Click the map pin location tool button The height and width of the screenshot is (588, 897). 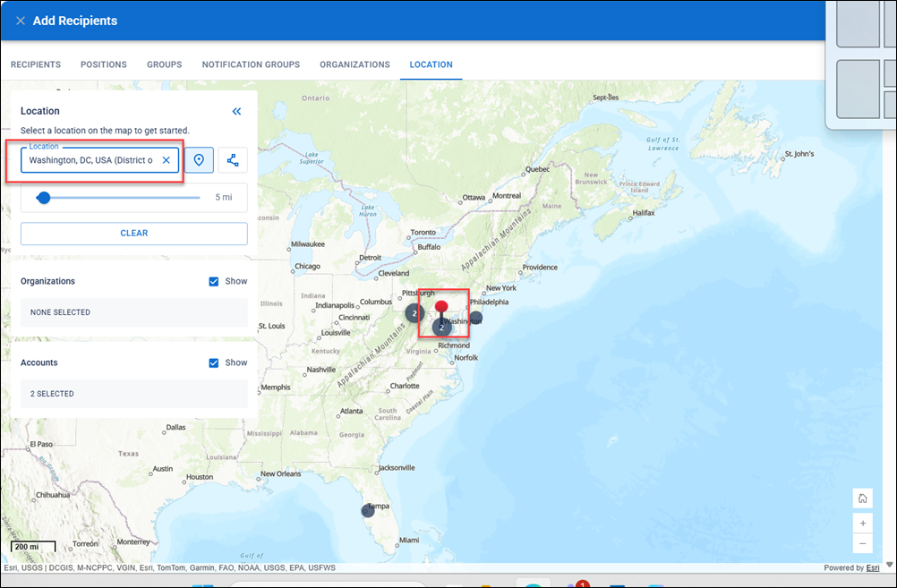click(199, 160)
